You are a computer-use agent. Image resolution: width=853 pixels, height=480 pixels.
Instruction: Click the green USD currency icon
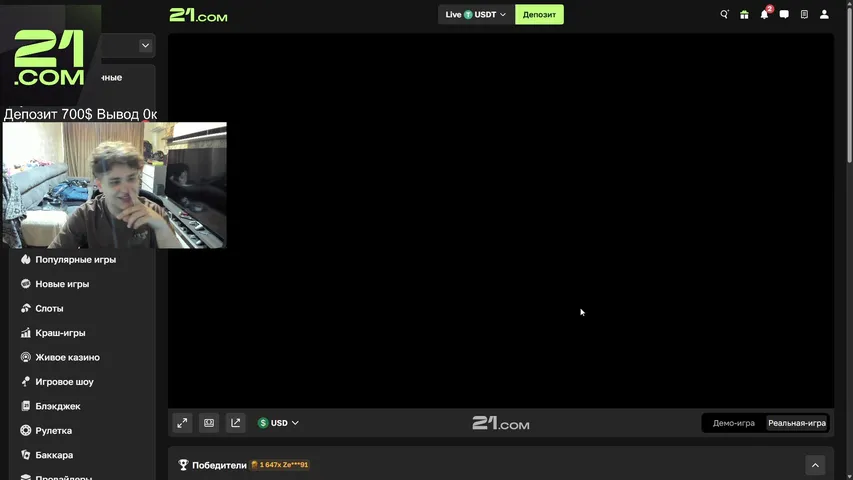(263, 423)
